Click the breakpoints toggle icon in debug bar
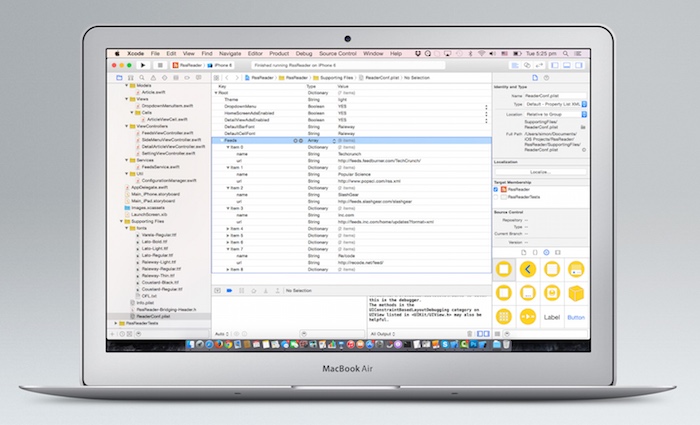700x425 pixels. (x=229, y=290)
